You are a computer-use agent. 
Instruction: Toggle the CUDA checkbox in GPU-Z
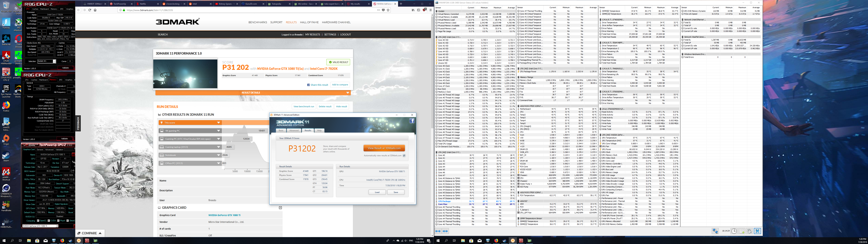(49, 221)
